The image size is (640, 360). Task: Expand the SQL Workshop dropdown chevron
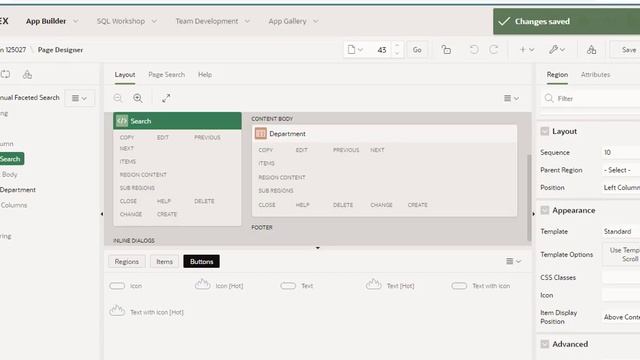pos(154,21)
